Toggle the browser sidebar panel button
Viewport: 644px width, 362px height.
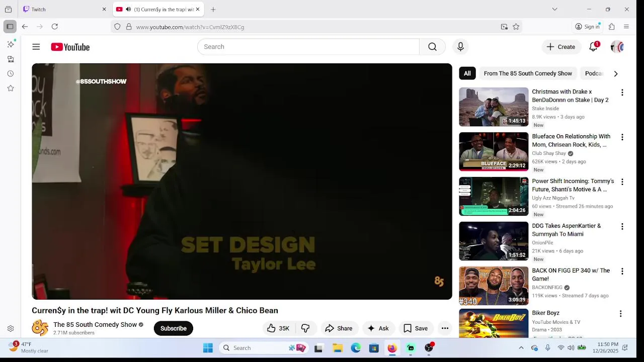[10, 27]
